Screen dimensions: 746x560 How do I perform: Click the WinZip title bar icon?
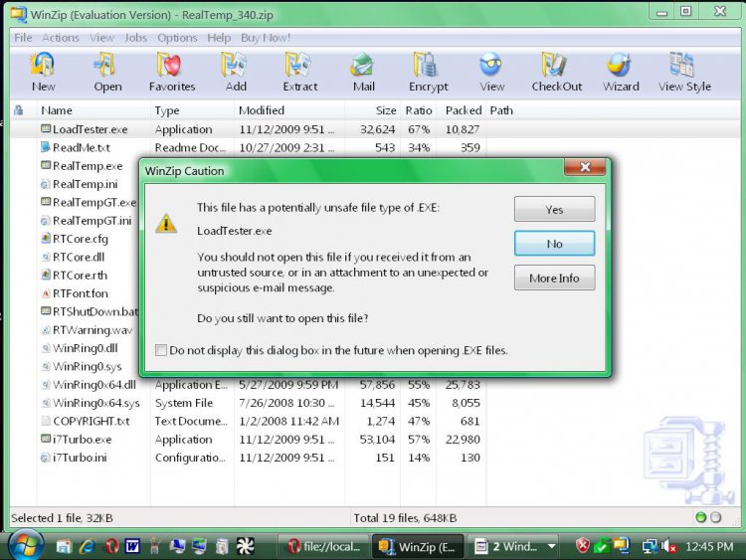18,14
